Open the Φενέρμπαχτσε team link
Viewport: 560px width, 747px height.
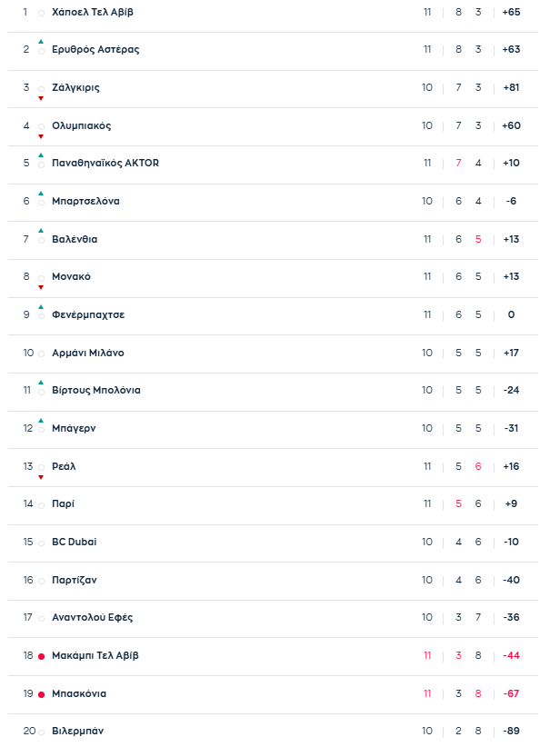(88, 314)
